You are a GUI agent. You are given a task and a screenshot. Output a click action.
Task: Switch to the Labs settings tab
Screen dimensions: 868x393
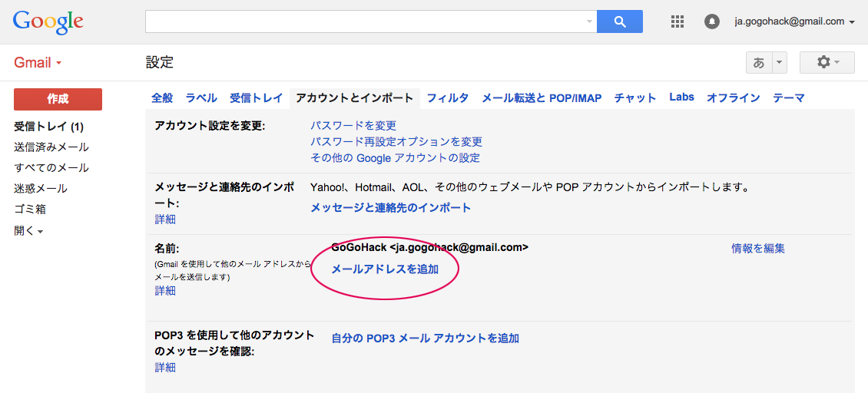[x=681, y=97]
